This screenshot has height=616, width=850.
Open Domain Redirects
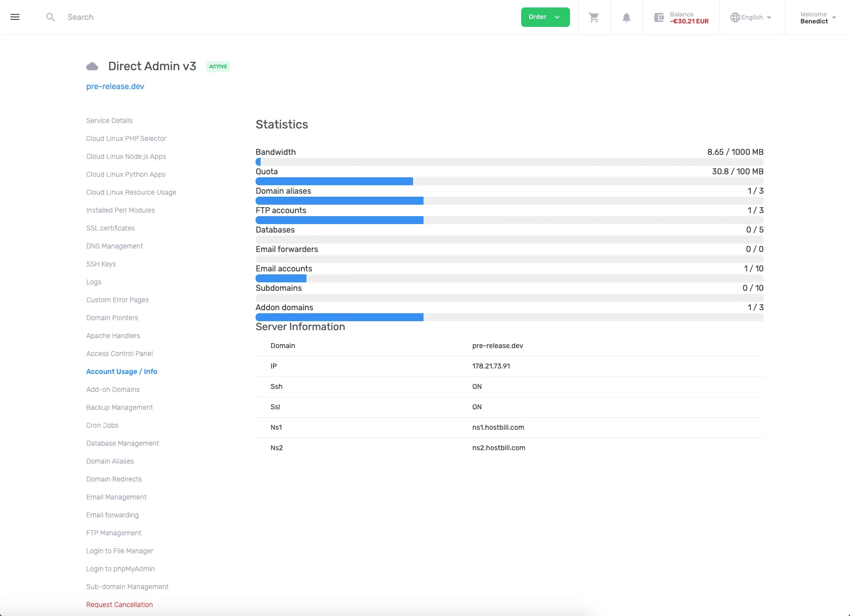click(114, 479)
